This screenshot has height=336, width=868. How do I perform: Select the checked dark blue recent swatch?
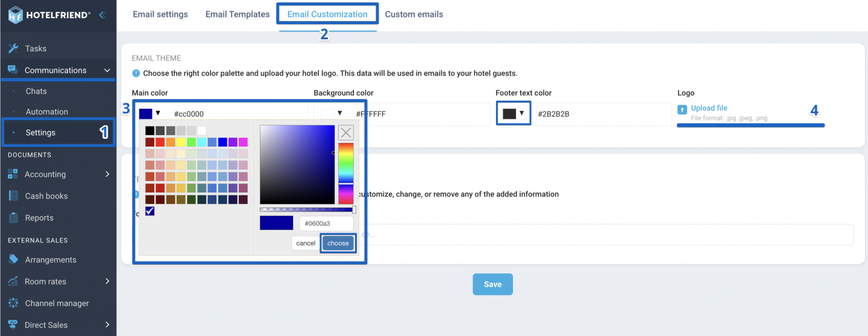point(149,211)
